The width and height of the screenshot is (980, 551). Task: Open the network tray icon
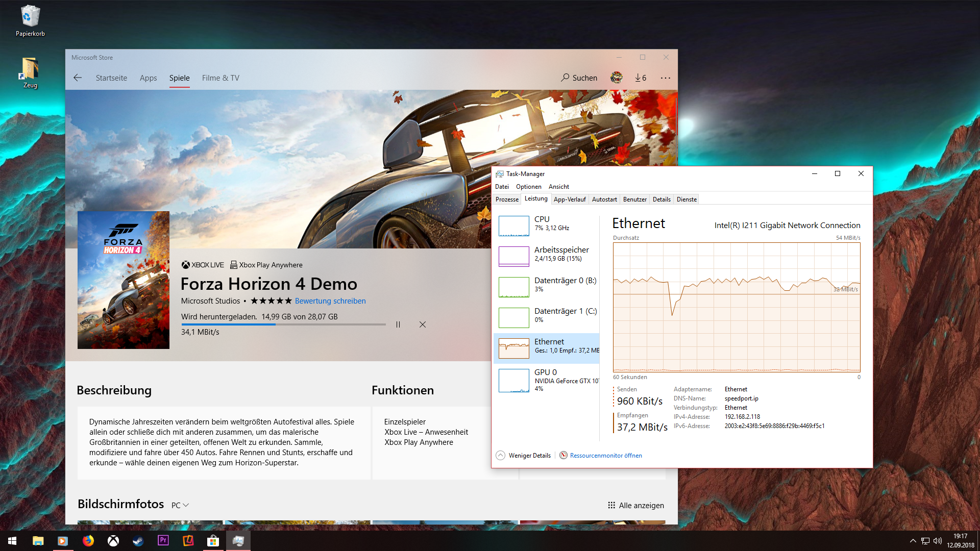coord(925,541)
